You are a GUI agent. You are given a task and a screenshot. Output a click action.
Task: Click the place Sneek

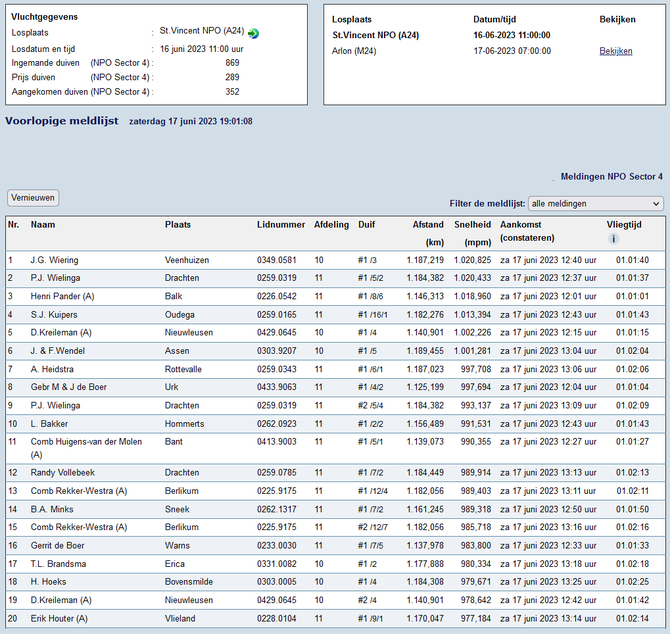(x=177, y=509)
